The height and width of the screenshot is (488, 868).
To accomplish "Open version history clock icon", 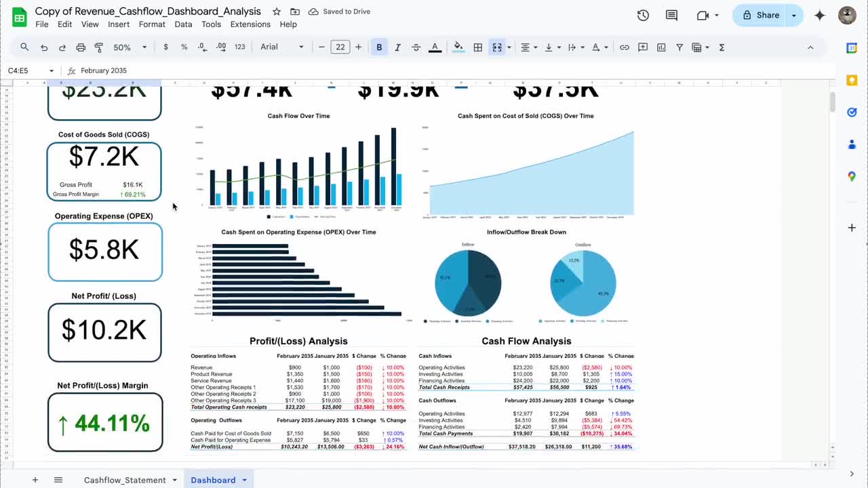I will pos(644,16).
